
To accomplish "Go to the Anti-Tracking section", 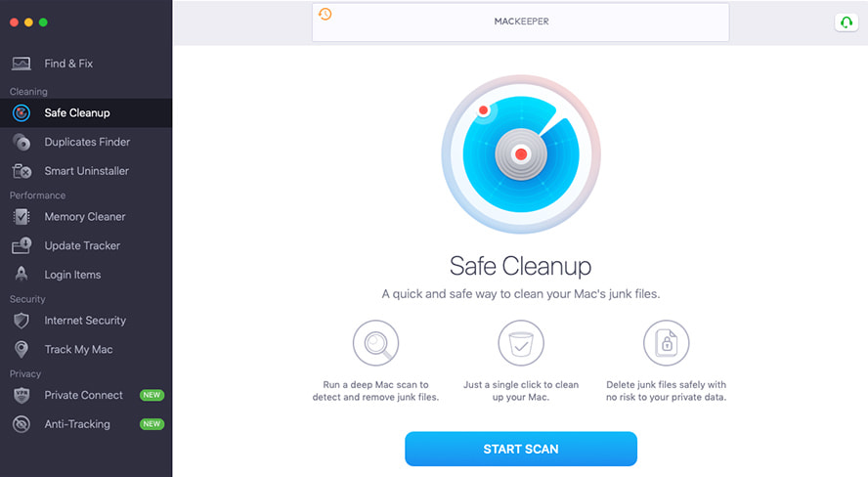I will 86,424.
